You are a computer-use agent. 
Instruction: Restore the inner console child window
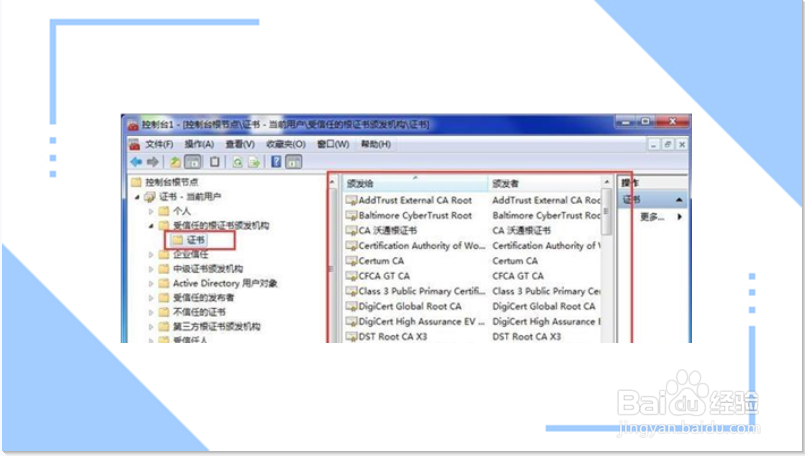click(x=667, y=145)
